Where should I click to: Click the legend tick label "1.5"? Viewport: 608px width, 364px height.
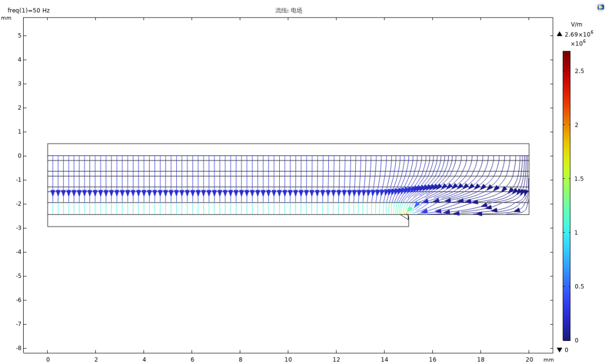pyautogui.click(x=579, y=179)
